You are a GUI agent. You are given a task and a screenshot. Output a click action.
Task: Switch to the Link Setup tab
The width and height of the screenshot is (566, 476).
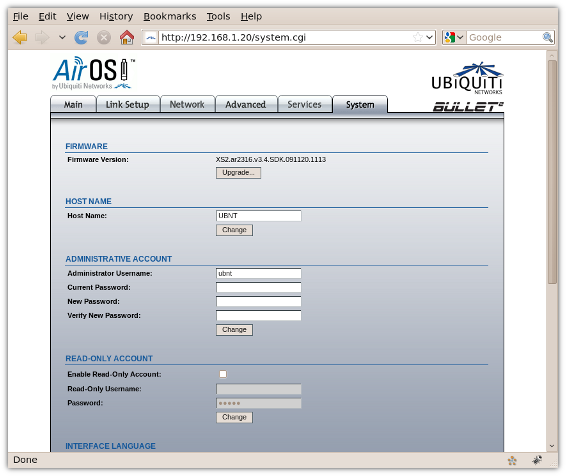127,104
